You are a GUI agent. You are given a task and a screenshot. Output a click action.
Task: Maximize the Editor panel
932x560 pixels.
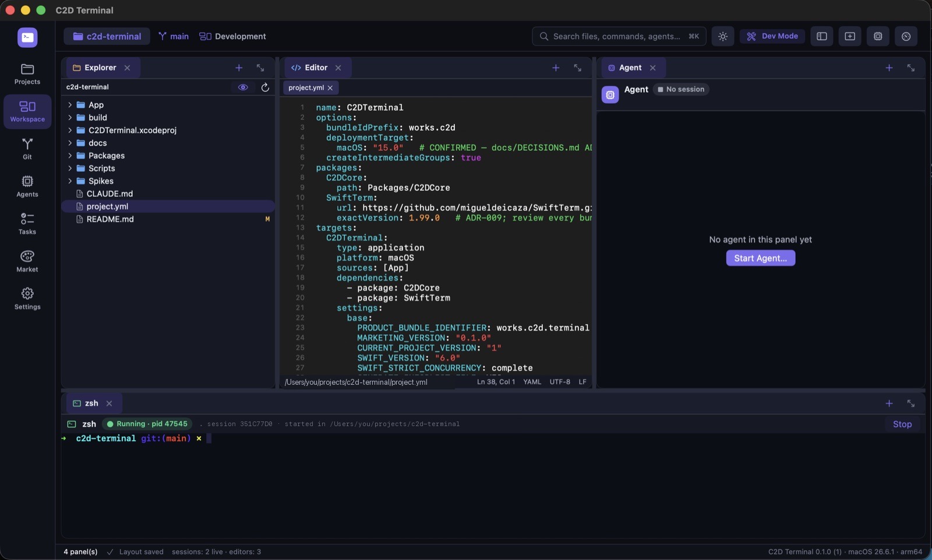(577, 68)
